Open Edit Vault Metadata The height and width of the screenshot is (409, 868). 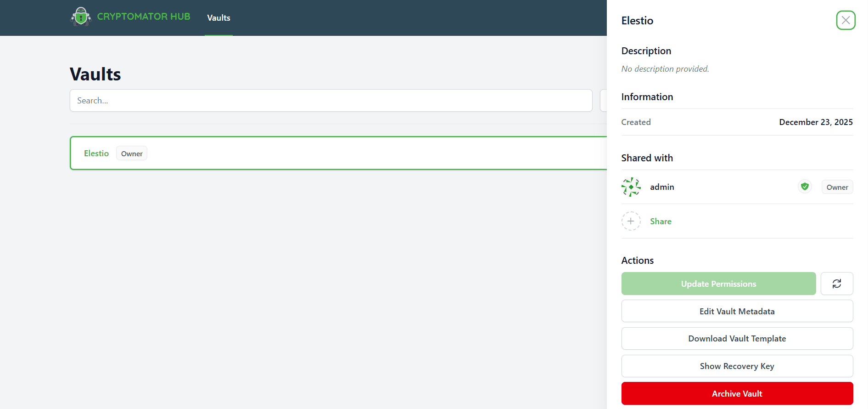tap(737, 311)
